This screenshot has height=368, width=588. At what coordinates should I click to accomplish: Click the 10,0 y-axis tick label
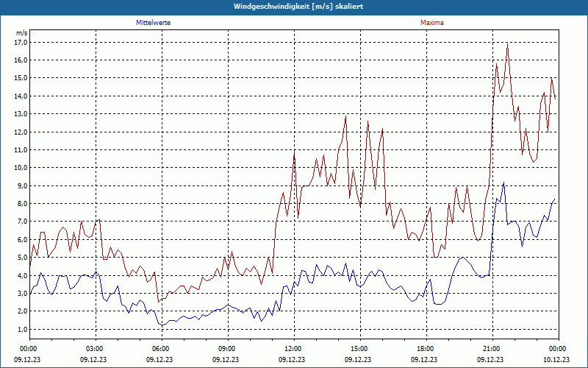[x=21, y=168]
